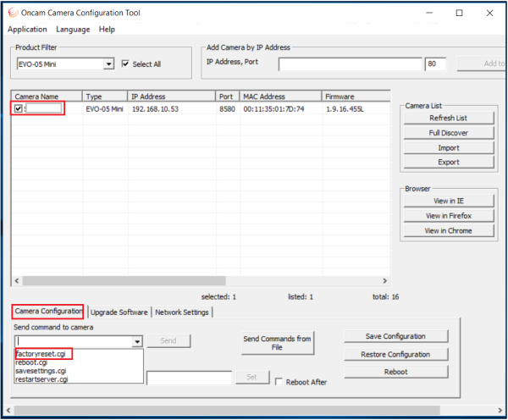The width and height of the screenshot is (508, 420).
Task: Sort by Camera Name column header
Action: pos(47,97)
